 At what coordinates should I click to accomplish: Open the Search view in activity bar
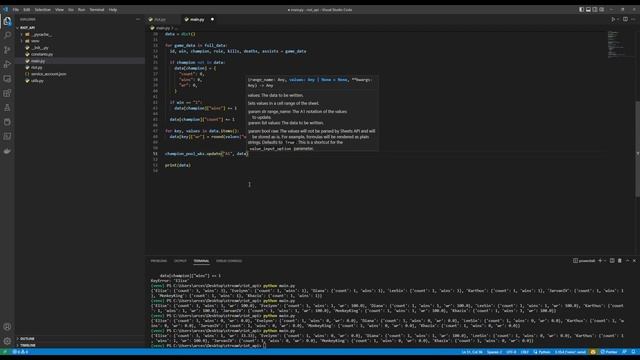click(7, 36)
